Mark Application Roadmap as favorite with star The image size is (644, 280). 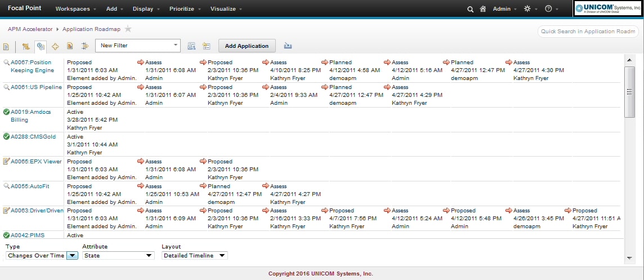128,29
